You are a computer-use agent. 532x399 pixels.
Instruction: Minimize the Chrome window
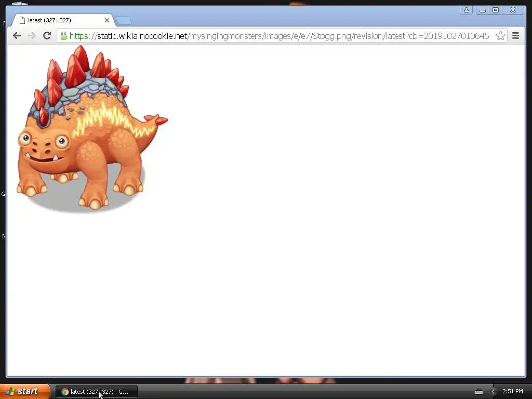[482, 10]
